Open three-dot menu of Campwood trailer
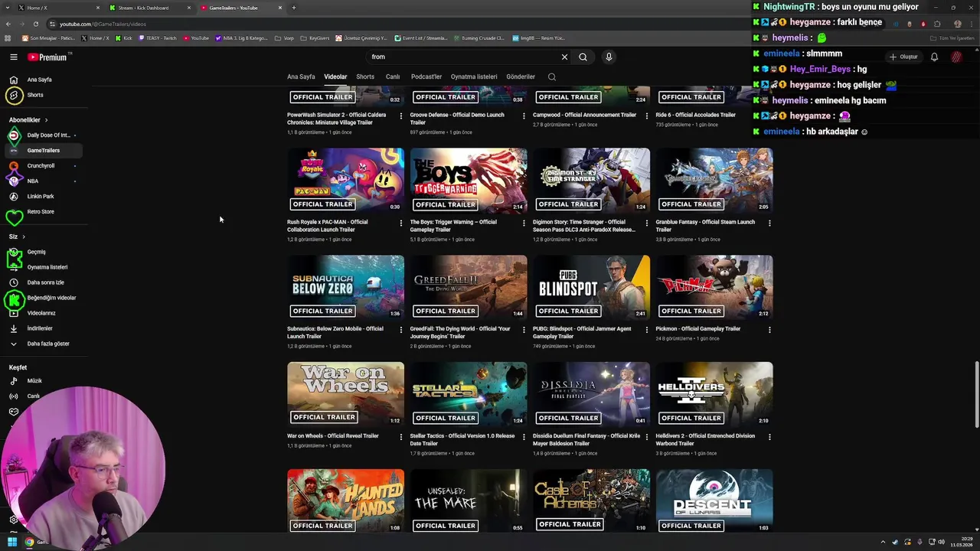This screenshot has height=551, width=980. (647, 116)
